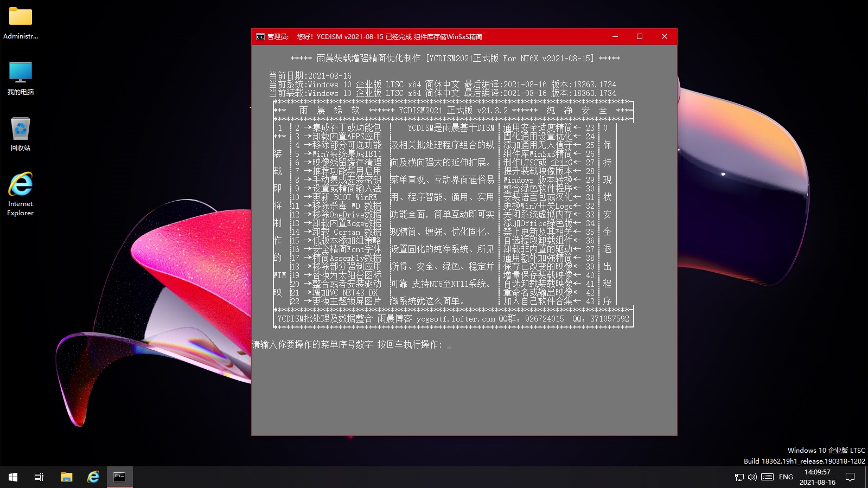The width and height of the screenshot is (868, 488).
Task: Maximize the YCDISM console window
Action: [640, 36]
